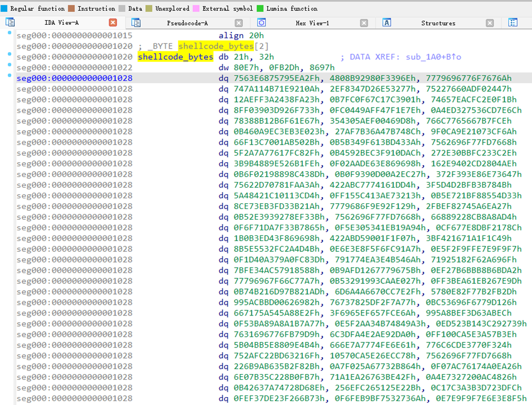Open the tab icon after the Structures tab
This screenshot has height=405, width=532.
pyautogui.click(x=513, y=23)
